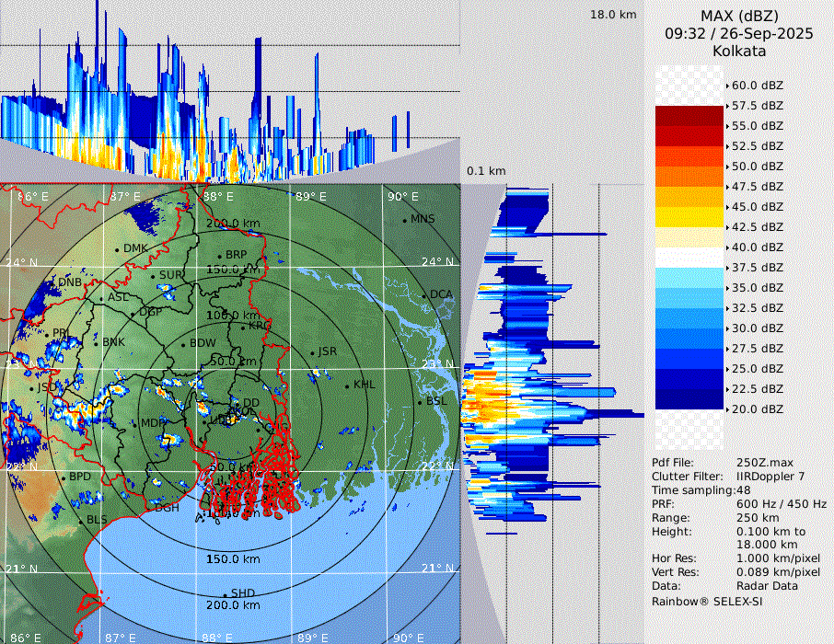Select the JSR station marker
The width and height of the screenshot is (834, 644).
pos(311,353)
